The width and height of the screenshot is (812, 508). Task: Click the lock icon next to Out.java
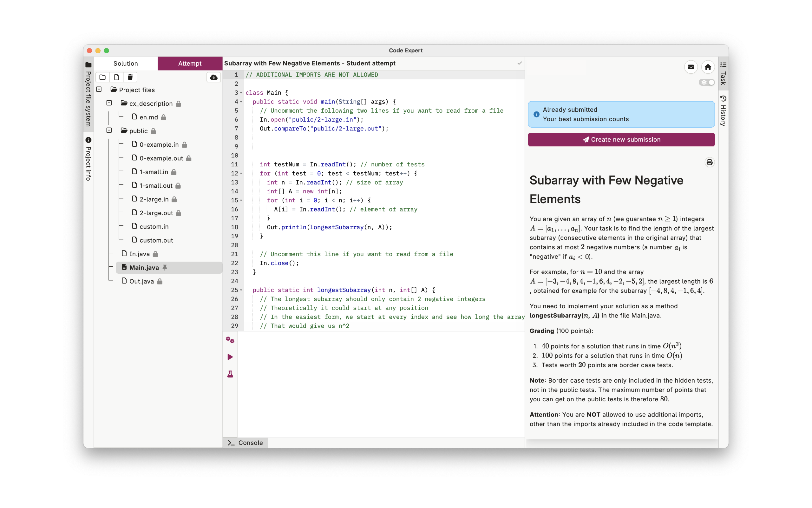pos(160,281)
